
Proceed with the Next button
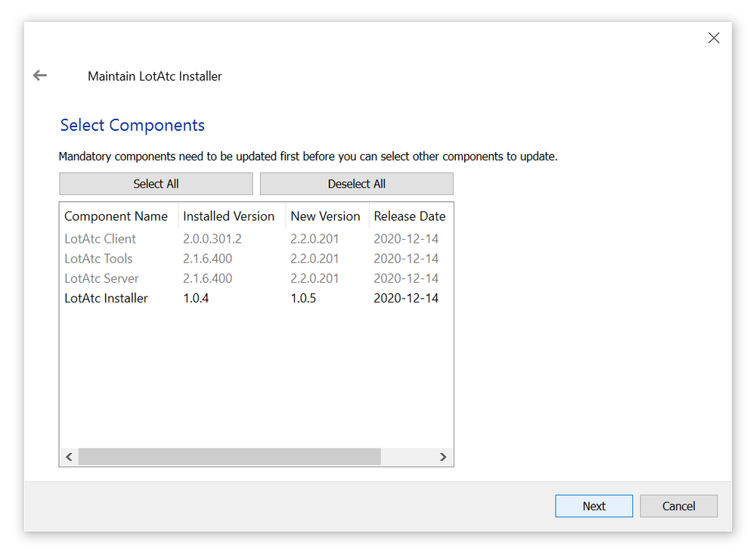[x=593, y=506]
